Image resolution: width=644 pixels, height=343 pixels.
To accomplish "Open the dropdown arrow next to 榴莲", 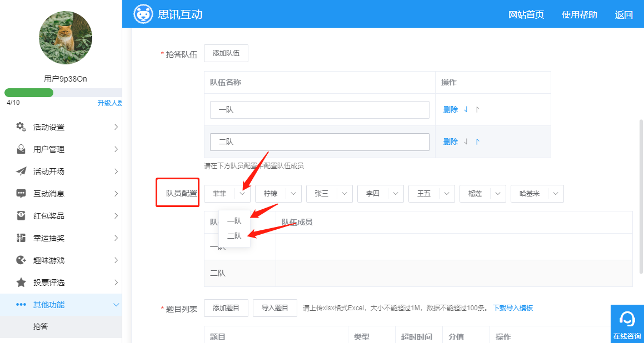I will (x=498, y=194).
